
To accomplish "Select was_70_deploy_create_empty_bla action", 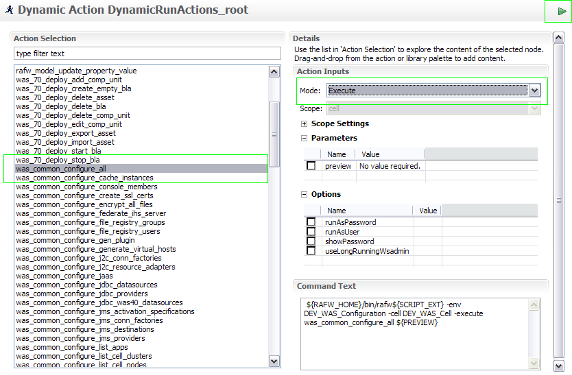I will pyautogui.click(x=73, y=89).
